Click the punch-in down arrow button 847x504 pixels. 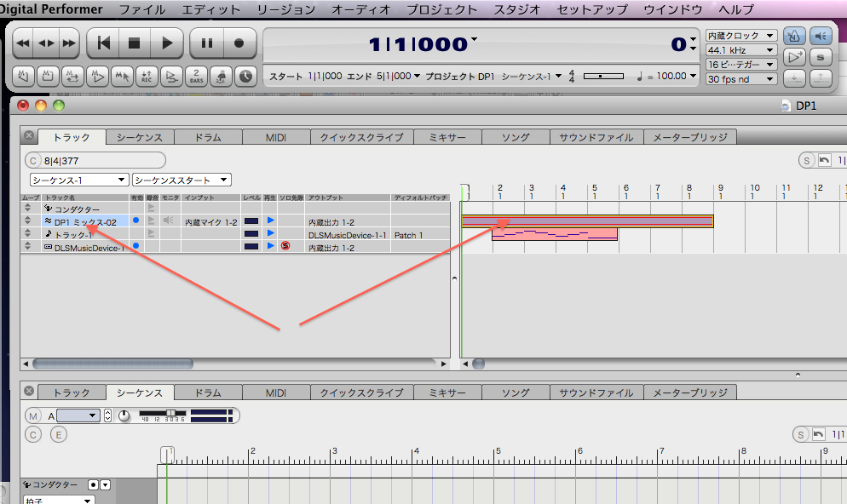tap(794, 78)
